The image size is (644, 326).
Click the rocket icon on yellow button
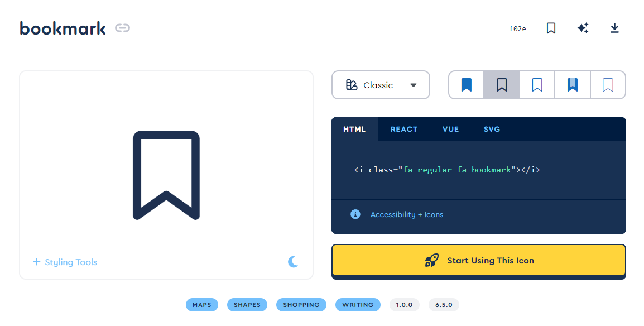tap(432, 260)
